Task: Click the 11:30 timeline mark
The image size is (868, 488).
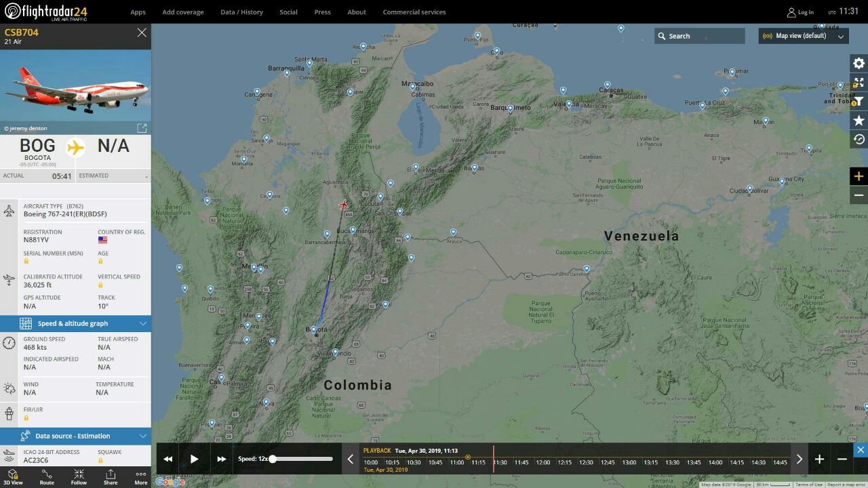Action: [500, 462]
